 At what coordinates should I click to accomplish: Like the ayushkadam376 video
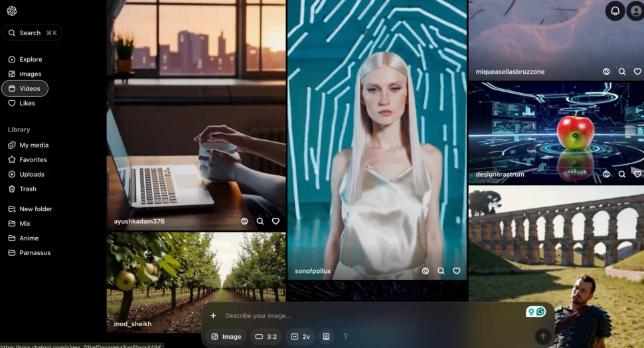(276, 221)
